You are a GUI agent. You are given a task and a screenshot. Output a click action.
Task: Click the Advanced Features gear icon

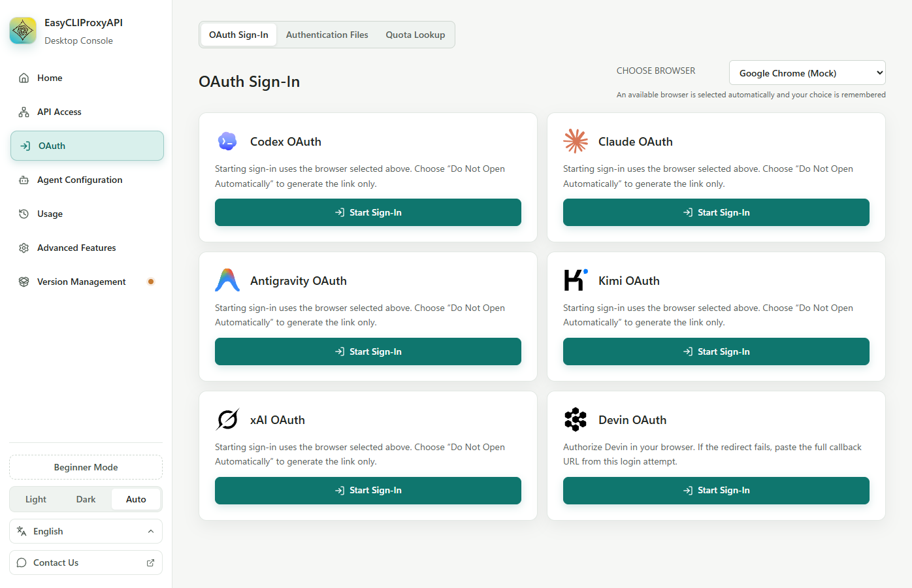pyautogui.click(x=24, y=248)
